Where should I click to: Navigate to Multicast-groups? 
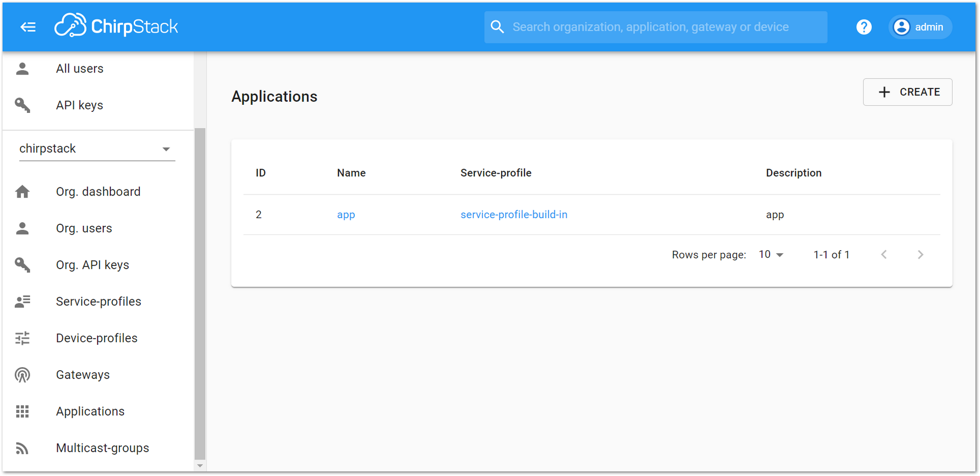click(98, 448)
